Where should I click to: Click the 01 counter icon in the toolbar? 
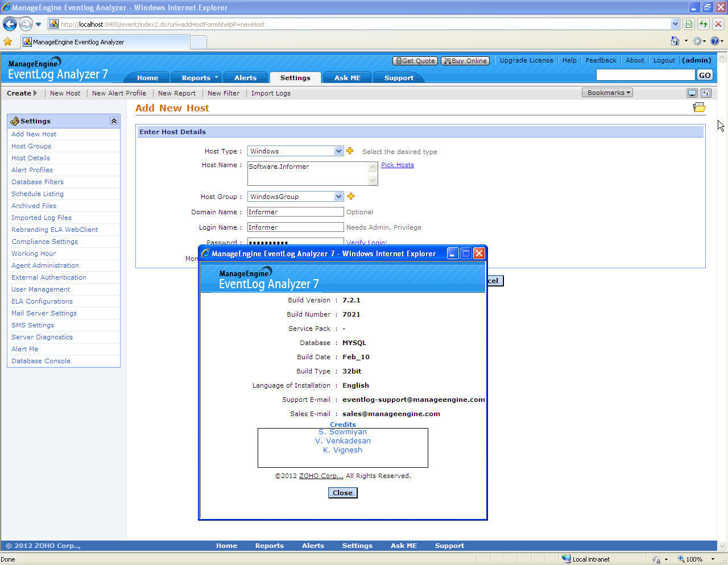pyautogui.click(x=706, y=93)
